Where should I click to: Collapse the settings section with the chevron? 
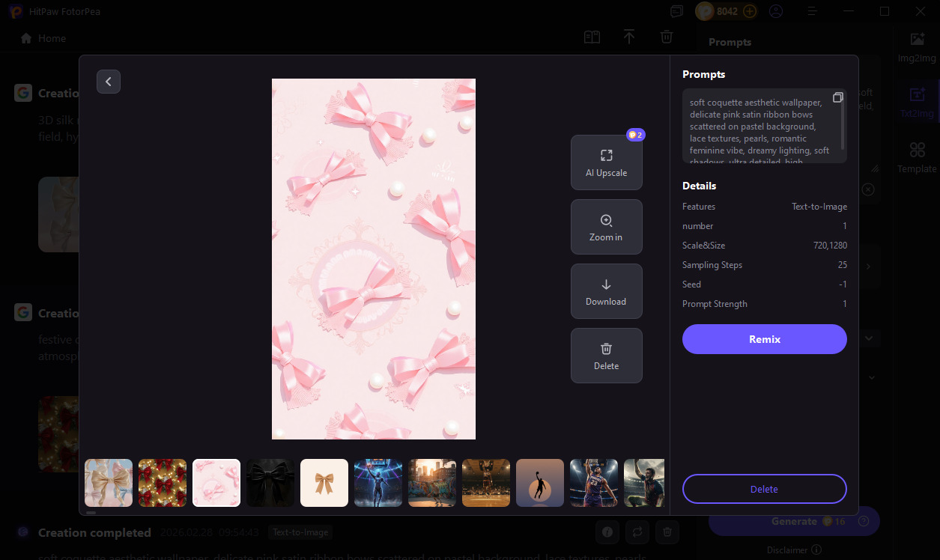(869, 338)
